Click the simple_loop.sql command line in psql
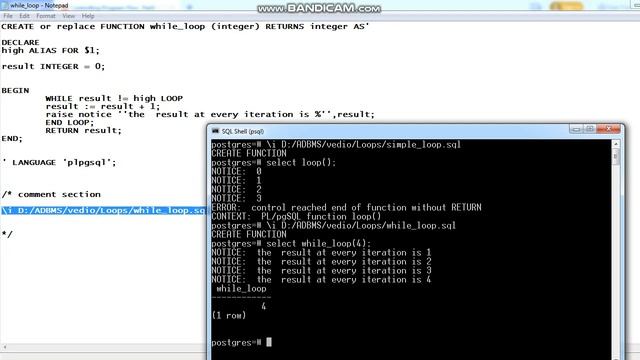This screenshot has height=360, width=640. [336, 144]
